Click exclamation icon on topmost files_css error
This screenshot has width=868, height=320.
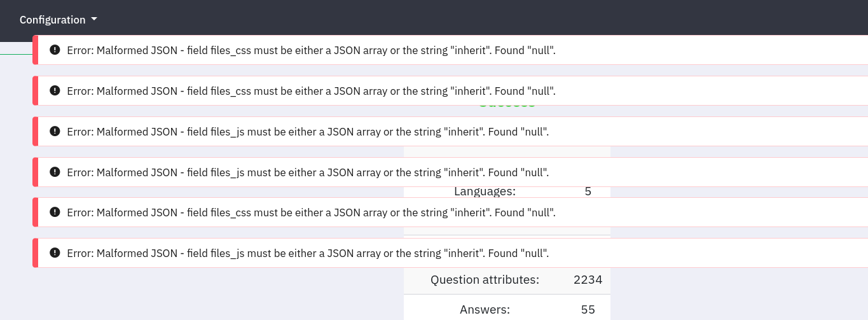tap(55, 50)
